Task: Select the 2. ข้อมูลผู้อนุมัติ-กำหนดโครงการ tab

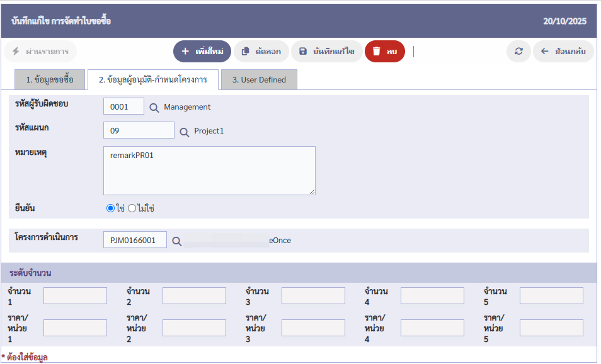Action: pyautogui.click(x=152, y=80)
